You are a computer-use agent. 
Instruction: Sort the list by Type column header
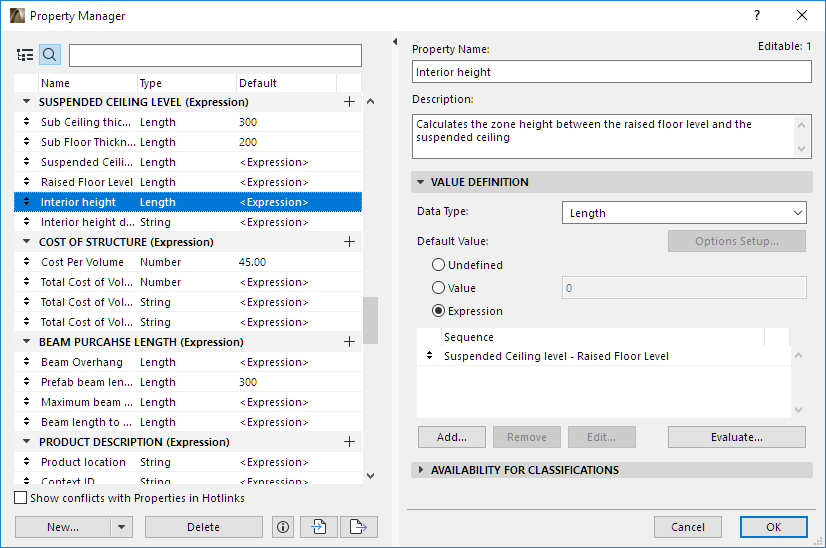pos(186,83)
